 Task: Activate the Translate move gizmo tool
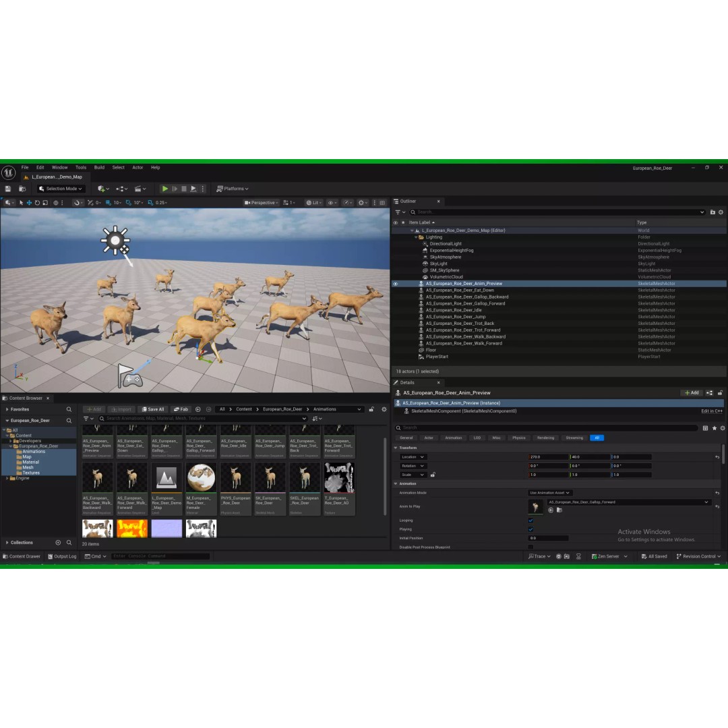coord(29,203)
